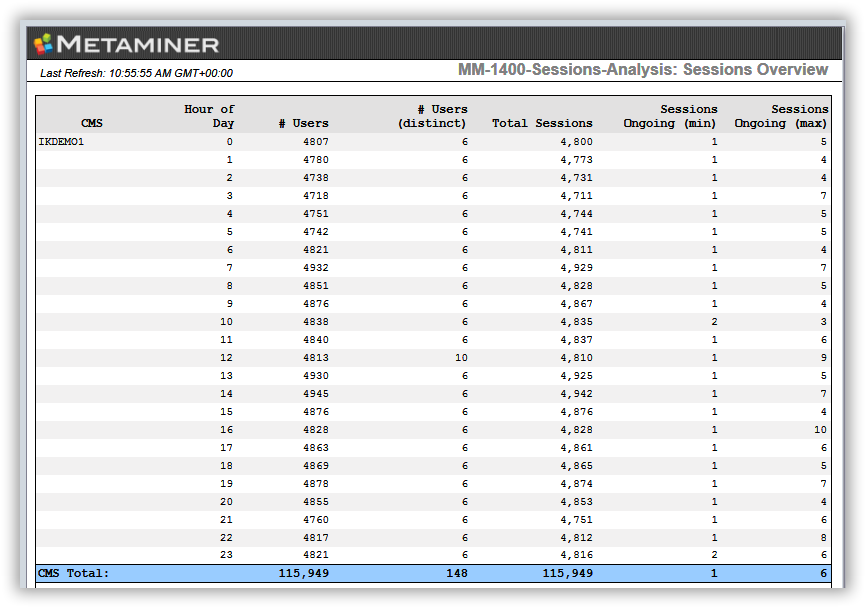Click users value 4930
Image resolution: width=866 pixels, height=608 pixels.
(316, 376)
